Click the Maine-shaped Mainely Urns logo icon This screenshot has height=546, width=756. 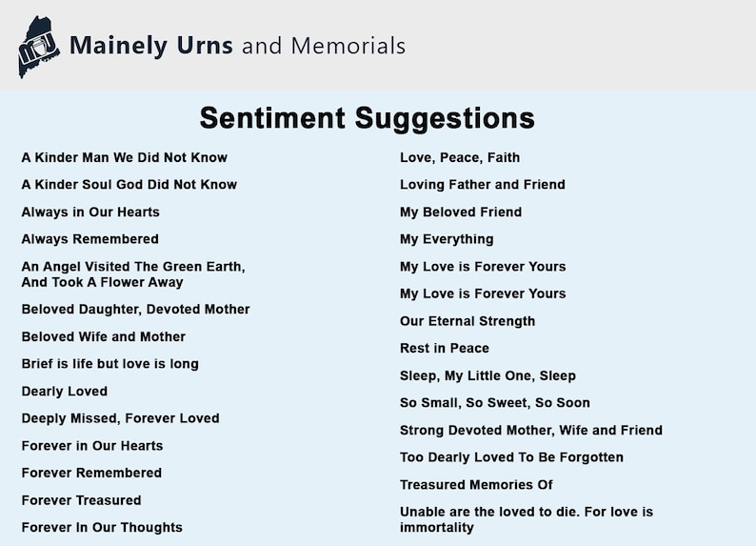pyautogui.click(x=39, y=47)
